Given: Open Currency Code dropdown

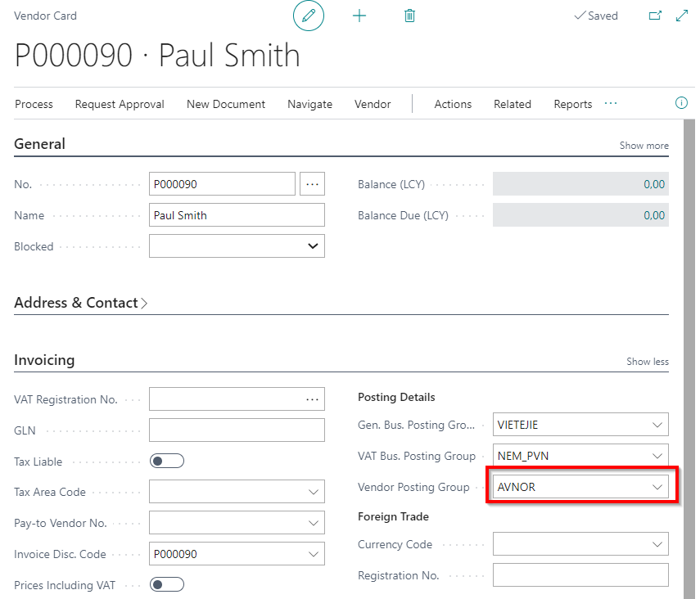Looking at the screenshot, I should [657, 544].
